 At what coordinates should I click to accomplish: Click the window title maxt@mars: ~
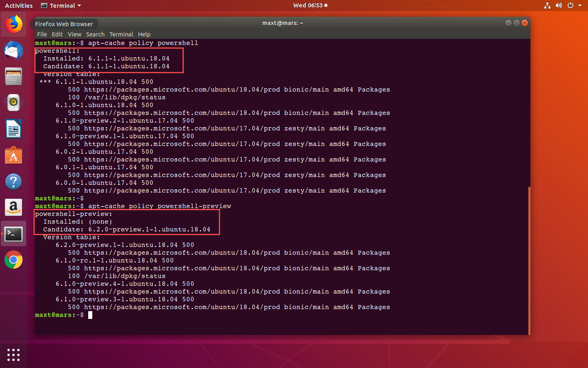[x=283, y=23]
